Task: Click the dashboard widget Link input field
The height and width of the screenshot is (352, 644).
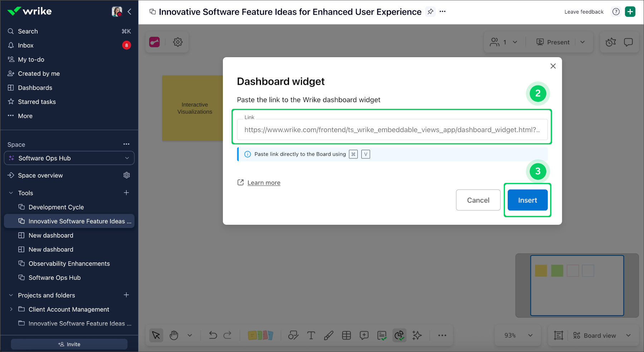Action: click(x=392, y=130)
